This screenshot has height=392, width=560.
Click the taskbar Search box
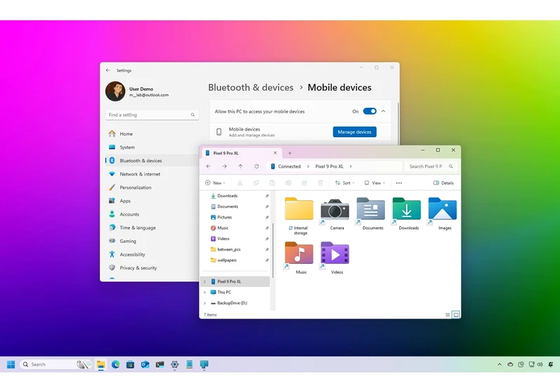coord(56,365)
